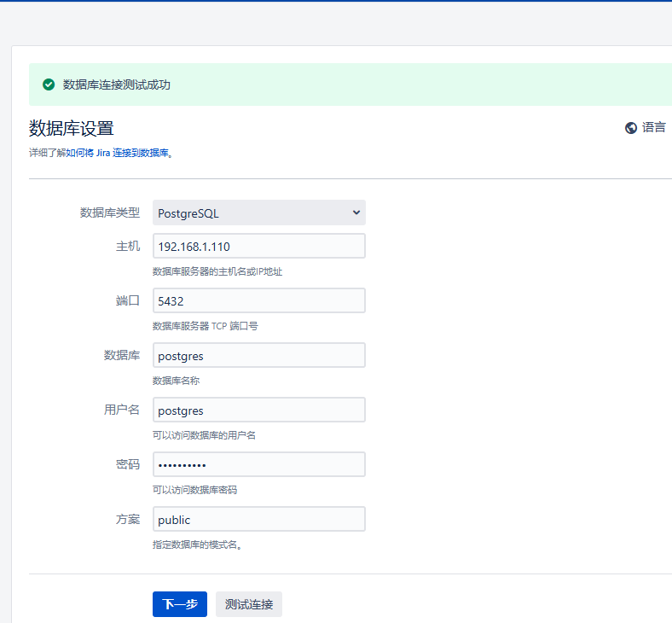Click the 测试连接 button
The width and height of the screenshot is (672, 623).
tap(248, 604)
